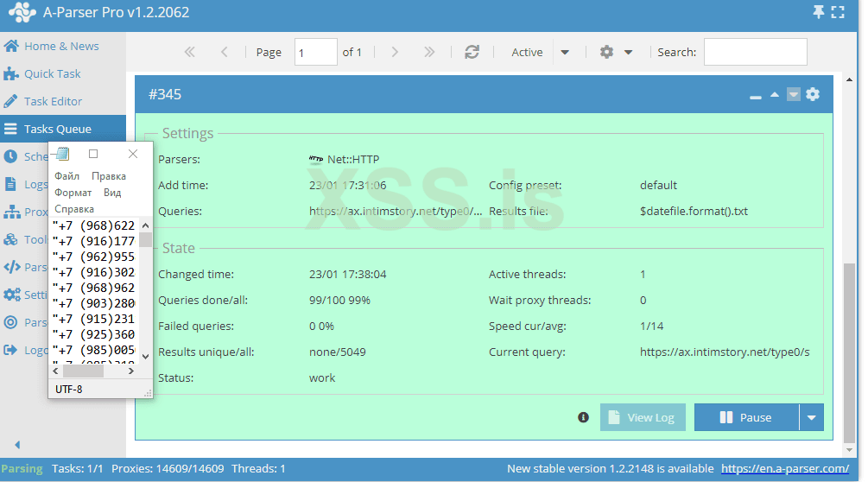Open Вид menu in Notepad

tap(111, 193)
